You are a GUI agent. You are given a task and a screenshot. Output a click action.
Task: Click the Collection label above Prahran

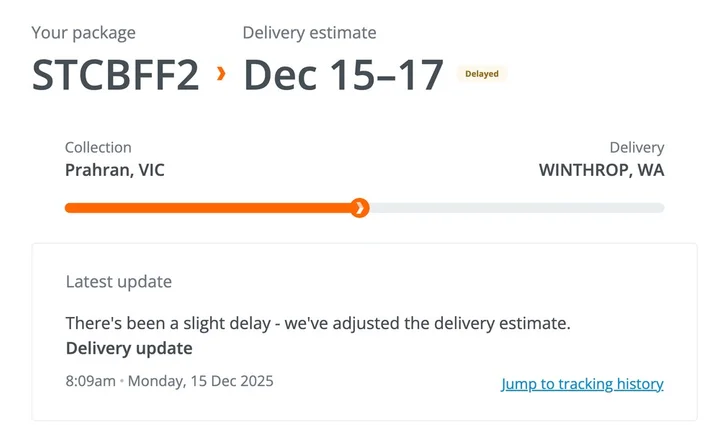(98, 148)
